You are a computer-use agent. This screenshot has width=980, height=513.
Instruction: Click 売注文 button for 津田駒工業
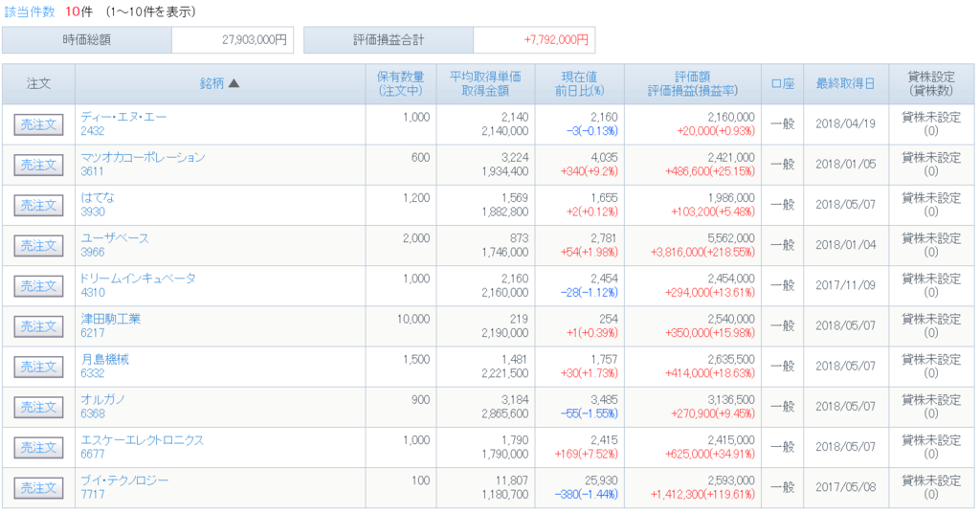[38, 326]
